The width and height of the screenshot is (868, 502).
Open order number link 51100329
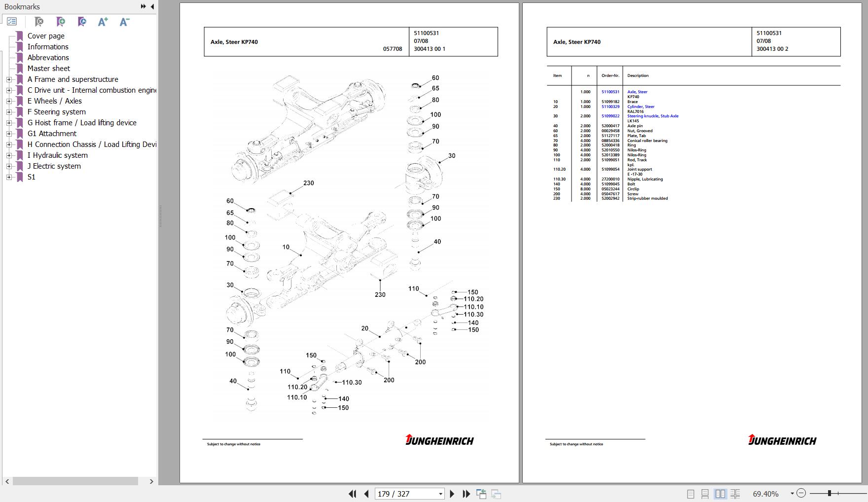611,107
